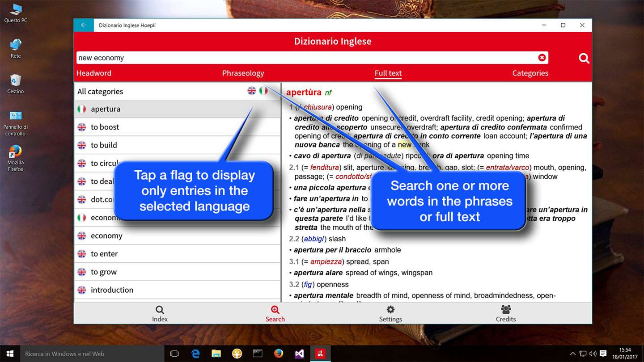Select the 'apertura' entry in the list
The image size is (644, 362).
(x=177, y=109)
